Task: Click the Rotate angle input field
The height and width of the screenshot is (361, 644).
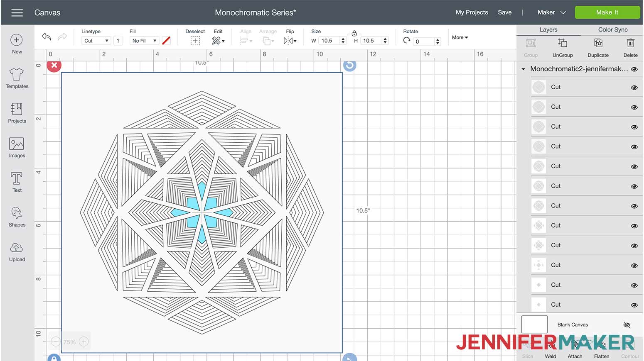Action: [x=424, y=41]
